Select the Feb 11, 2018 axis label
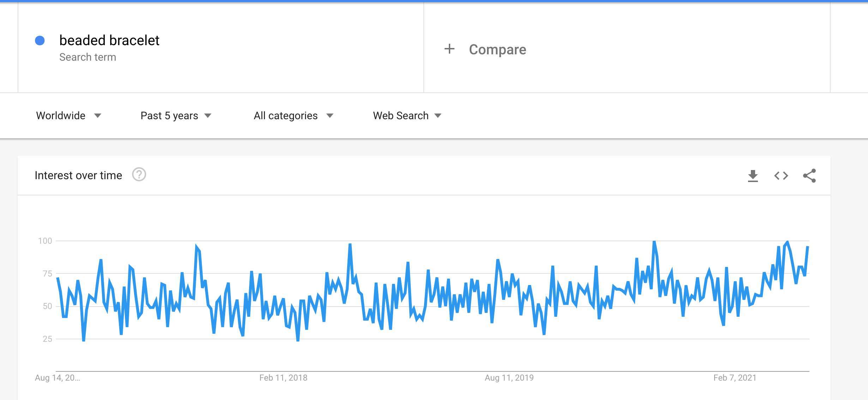The width and height of the screenshot is (868, 400). tap(283, 378)
